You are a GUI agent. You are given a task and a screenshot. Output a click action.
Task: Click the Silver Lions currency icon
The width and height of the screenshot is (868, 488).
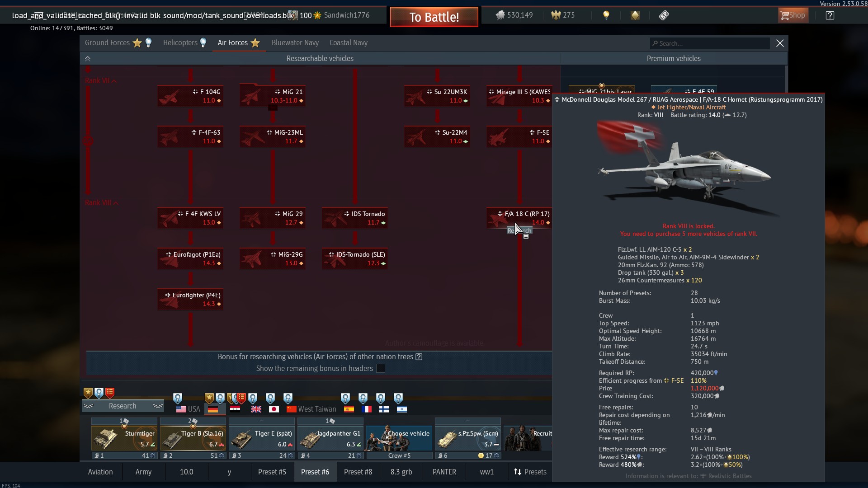click(x=500, y=15)
